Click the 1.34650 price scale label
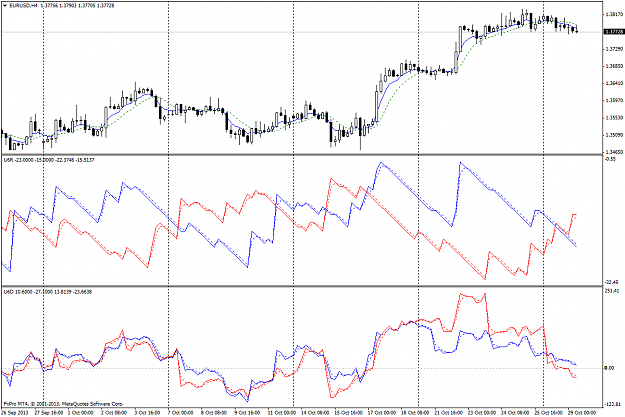The image size is (625, 417). [x=614, y=152]
